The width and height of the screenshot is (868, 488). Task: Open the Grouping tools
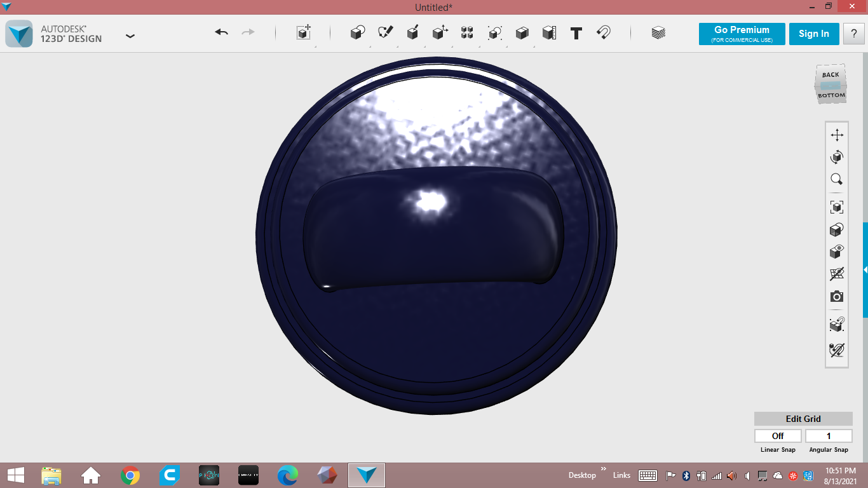tap(495, 33)
